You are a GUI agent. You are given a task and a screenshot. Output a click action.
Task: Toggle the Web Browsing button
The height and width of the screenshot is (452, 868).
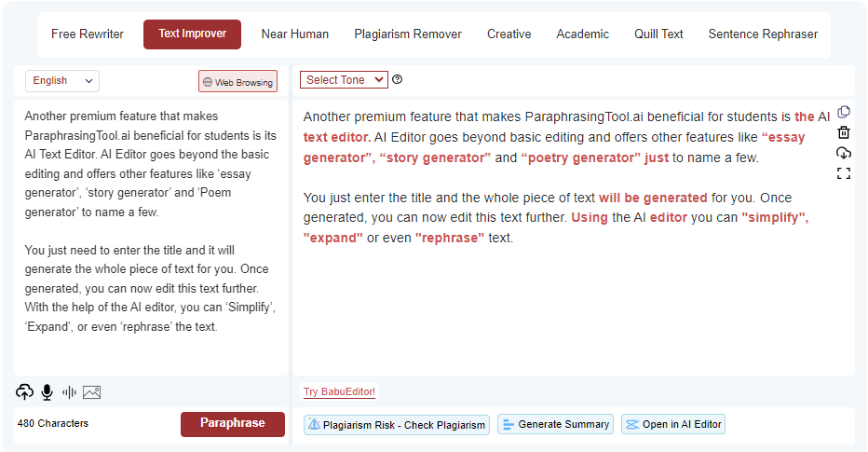click(x=238, y=82)
